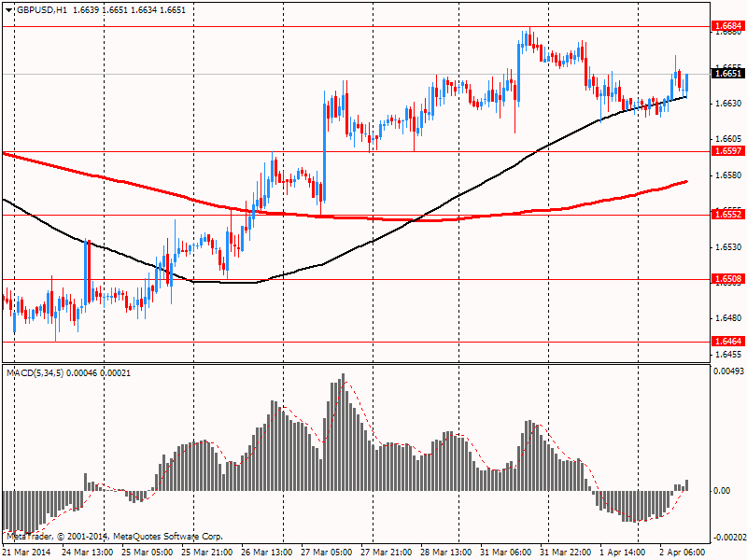This screenshot has width=747, height=560.
Task: Click the 0.00493 MACD scale value
Action: coord(728,371)
